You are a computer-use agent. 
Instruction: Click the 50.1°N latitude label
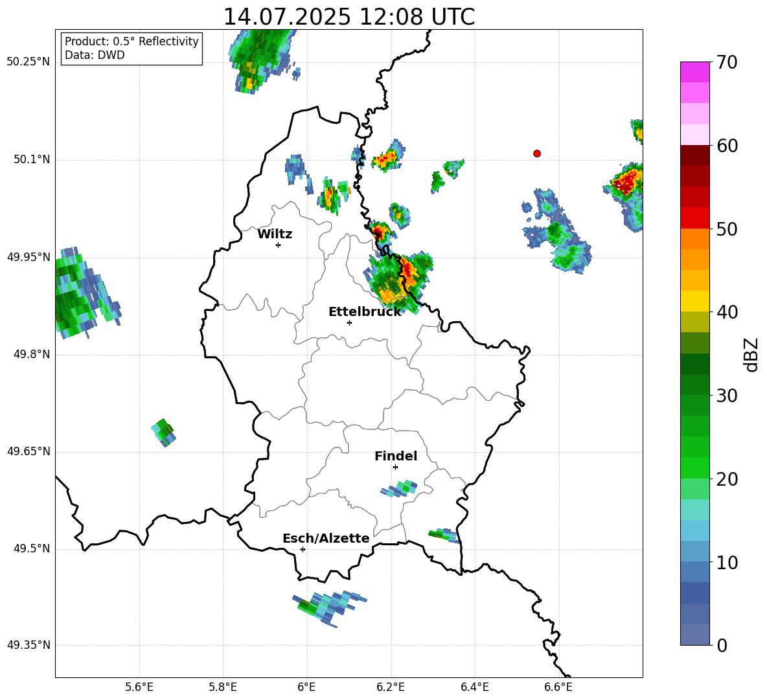tap(31, 160)
